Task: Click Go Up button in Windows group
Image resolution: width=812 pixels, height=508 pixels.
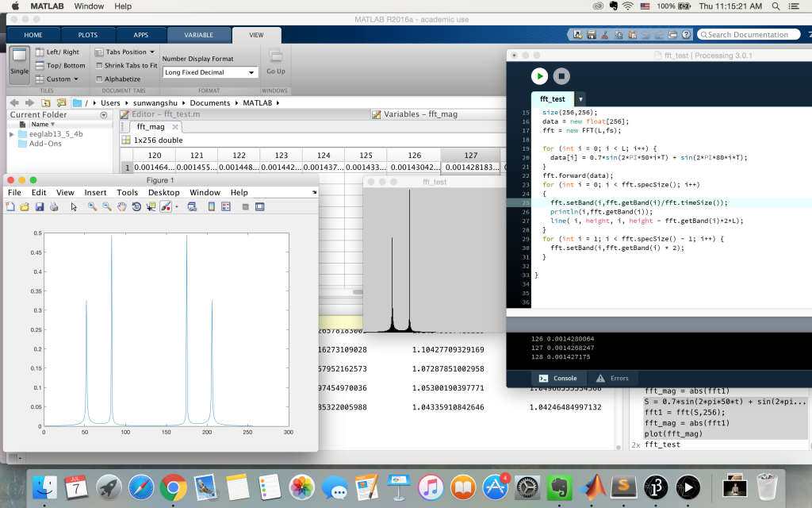Action: coord(275,62)
